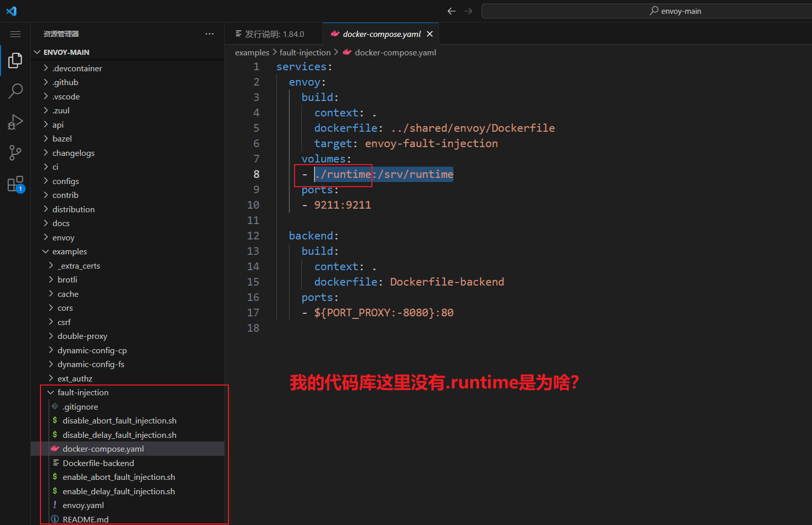The height and width of the screenshot is (525, 812).
Task: Select the docker-compose.yaml editor tab
Action: point(381,34)
